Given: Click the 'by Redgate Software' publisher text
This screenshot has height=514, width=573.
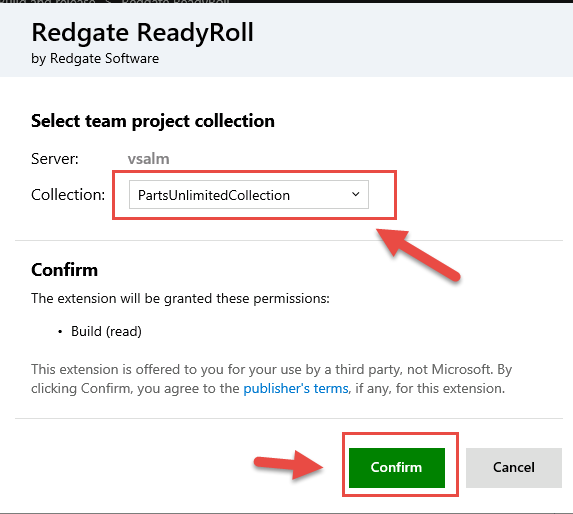Looking at the screenshot, I should (95, 59).
